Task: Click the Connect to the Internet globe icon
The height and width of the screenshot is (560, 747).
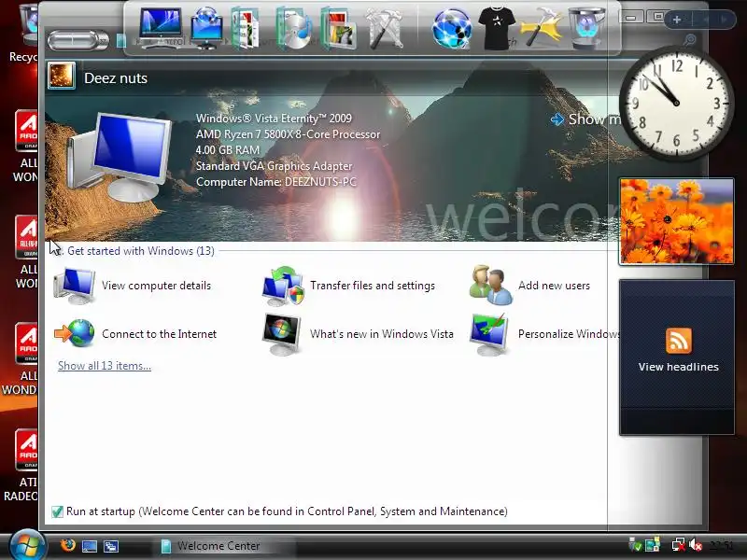Action: point(75,333)
